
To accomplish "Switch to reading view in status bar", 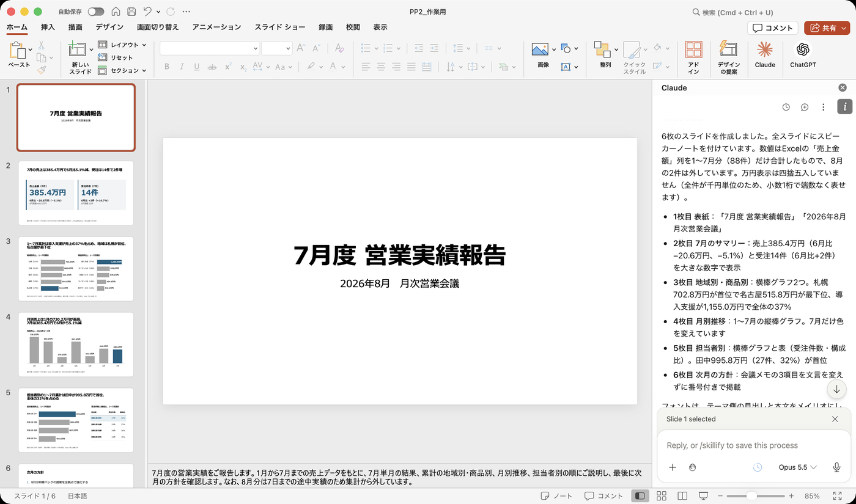I will click(x=682, y=496).
